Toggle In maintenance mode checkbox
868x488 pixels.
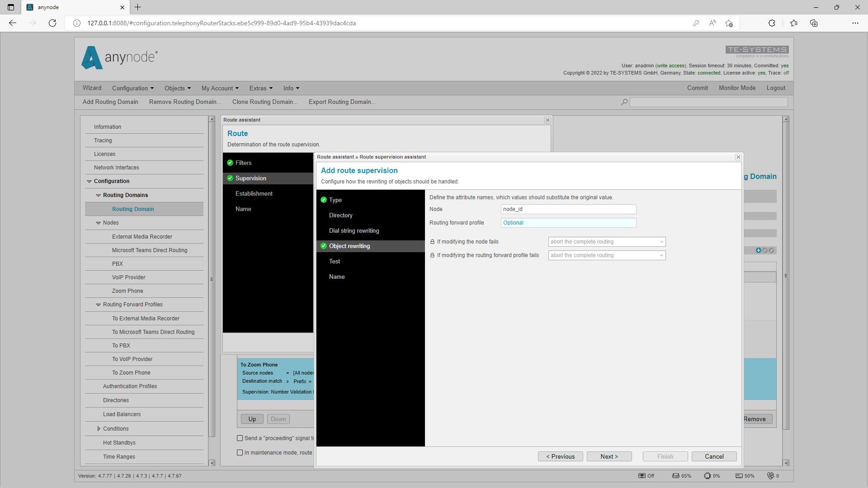pos(240,453)
